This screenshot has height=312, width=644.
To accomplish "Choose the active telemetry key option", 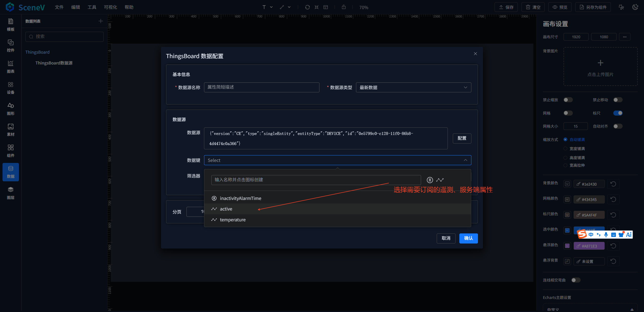I will coord(338,209).
